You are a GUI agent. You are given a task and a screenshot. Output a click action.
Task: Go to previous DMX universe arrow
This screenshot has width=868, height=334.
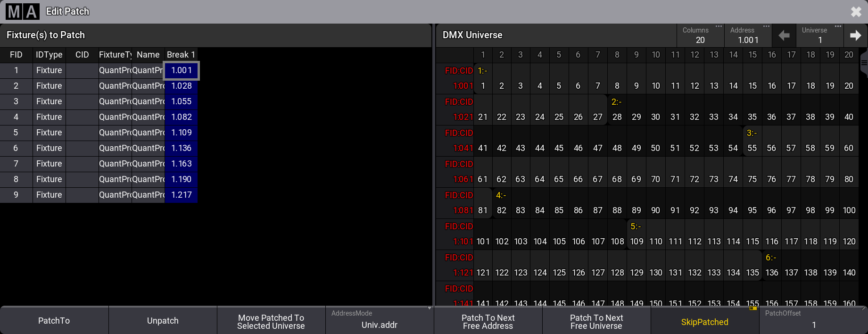tap(784, 35)
